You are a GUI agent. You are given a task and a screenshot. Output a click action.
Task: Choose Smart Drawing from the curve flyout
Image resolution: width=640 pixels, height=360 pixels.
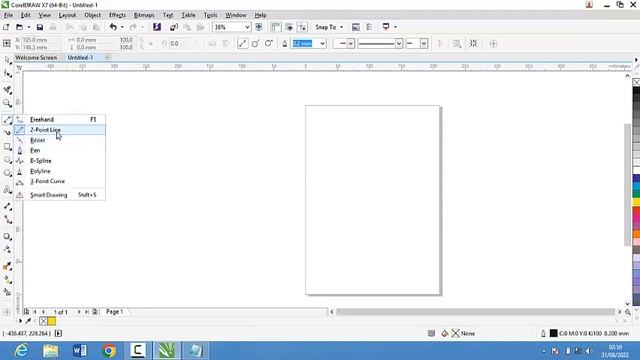coord(60,195)
